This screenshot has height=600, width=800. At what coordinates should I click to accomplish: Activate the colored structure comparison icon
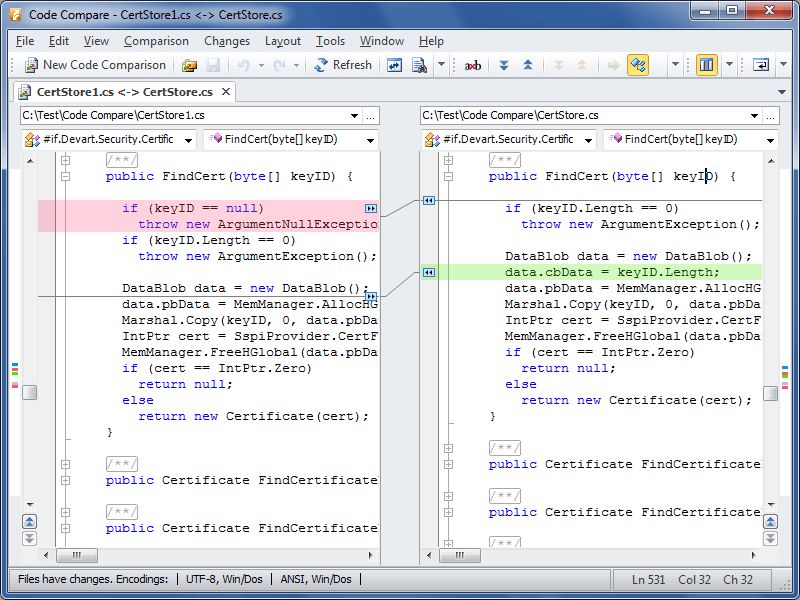pos(640,65)
